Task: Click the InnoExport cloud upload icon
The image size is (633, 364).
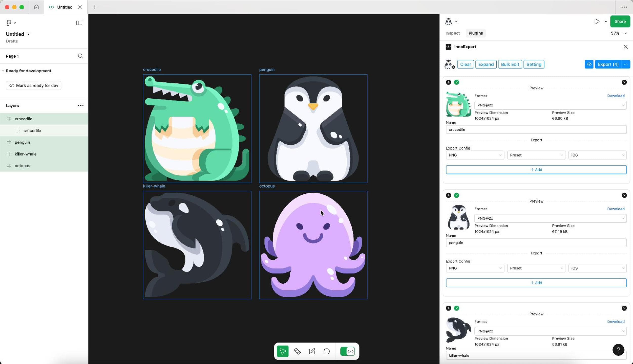Action: point(589,64)
